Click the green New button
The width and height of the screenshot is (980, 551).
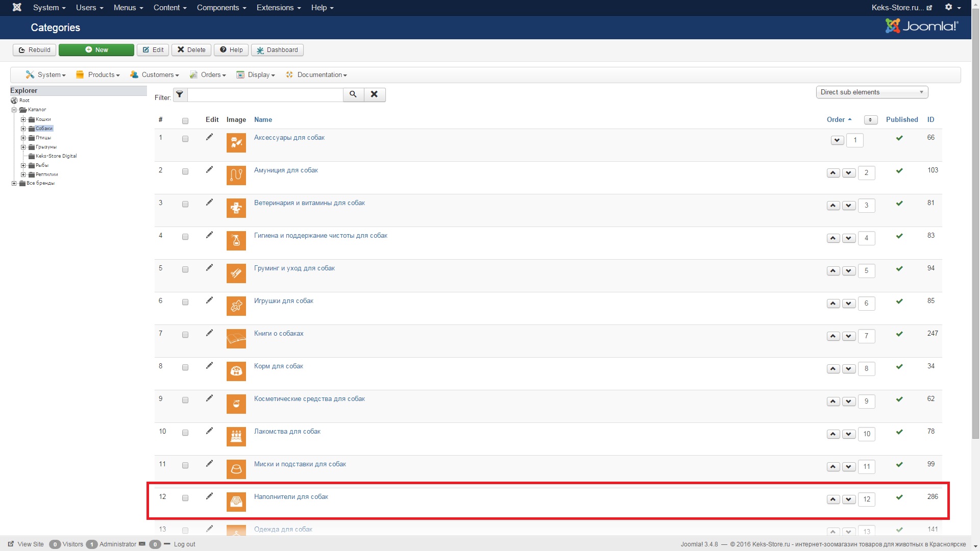pos(96,50)
